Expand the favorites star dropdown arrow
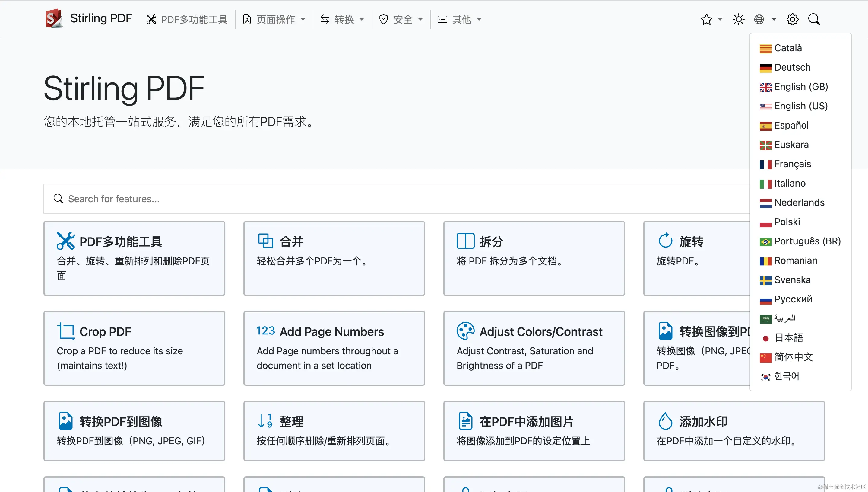 (x=720, y=19)
